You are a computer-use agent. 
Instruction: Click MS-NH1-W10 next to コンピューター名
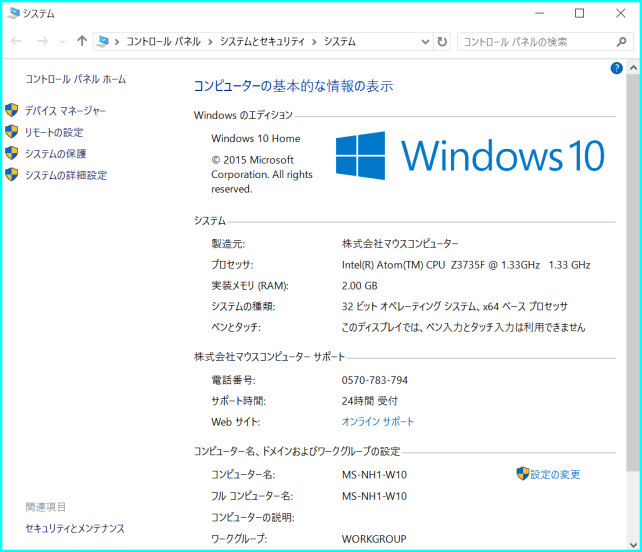coord(374,475)
